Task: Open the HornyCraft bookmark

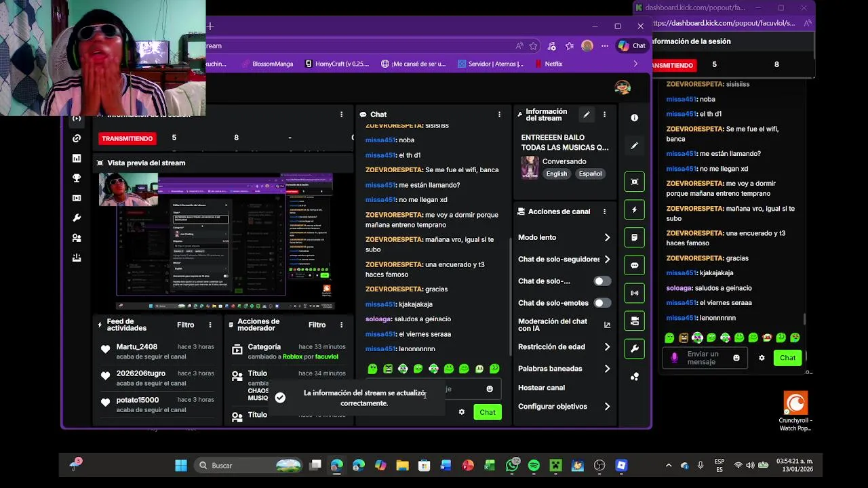Action: coord(337,64)
